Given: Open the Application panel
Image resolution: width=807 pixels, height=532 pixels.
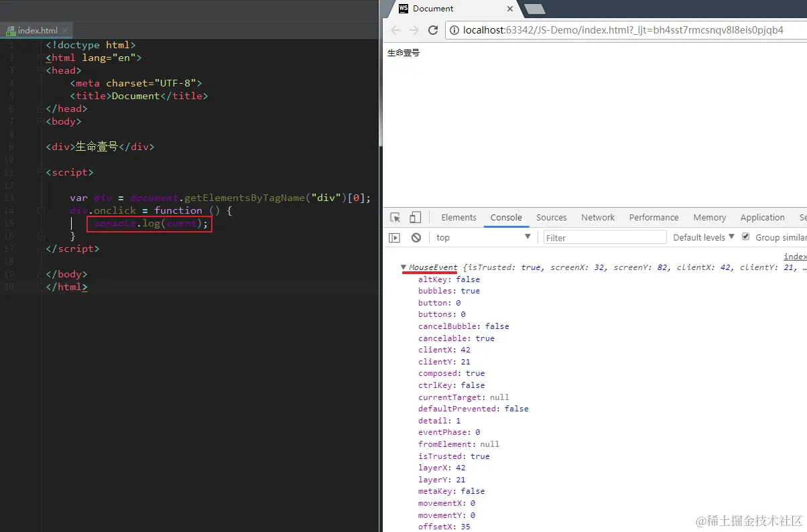Looking at the screenshot, I should click(x=763, y=218).
